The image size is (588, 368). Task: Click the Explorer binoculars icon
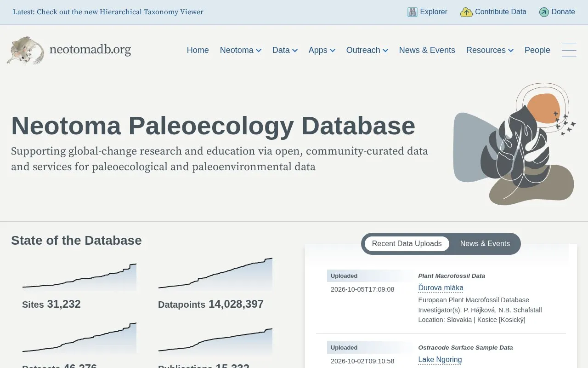point(412,12)
